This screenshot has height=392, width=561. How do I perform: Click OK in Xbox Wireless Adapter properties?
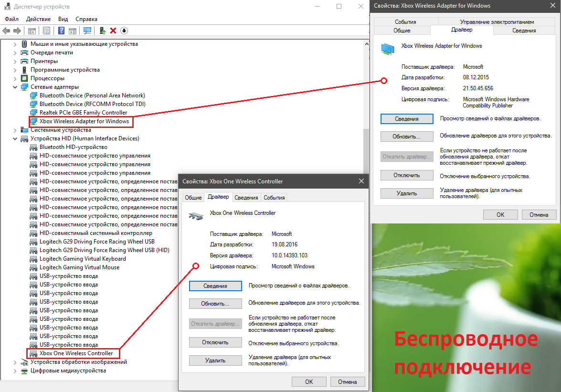[x=500, y=214]
